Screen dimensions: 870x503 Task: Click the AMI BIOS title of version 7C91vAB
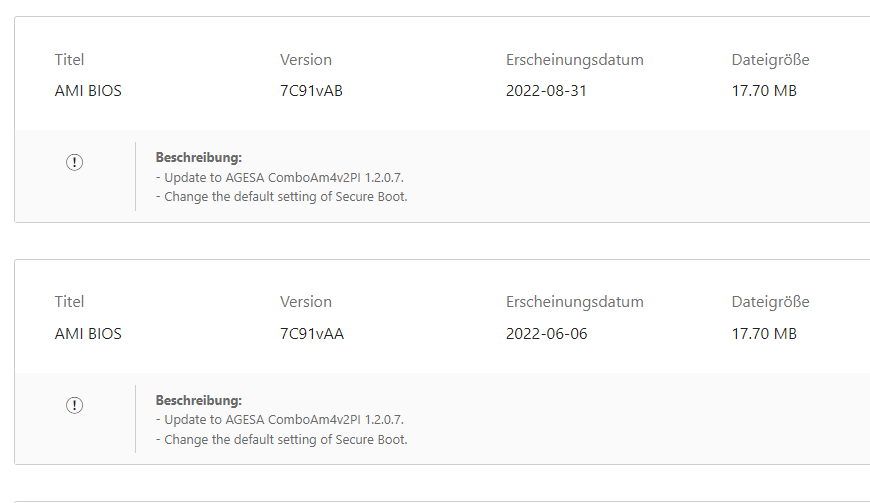(88, 91)
